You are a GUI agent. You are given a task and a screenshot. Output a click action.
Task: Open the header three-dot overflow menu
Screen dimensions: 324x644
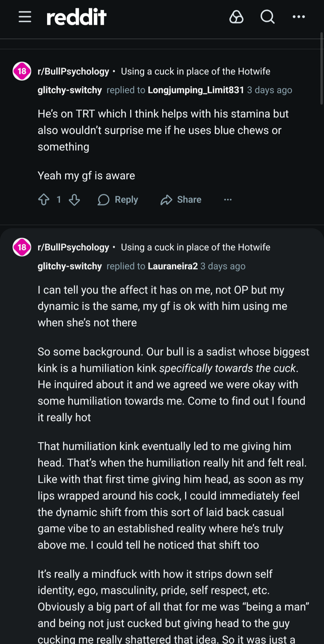pyautogui.click(x=299, y=17)
